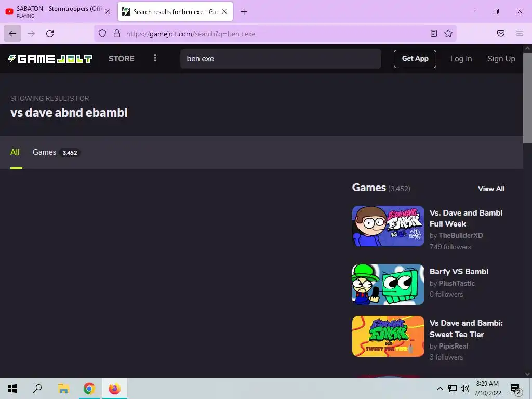Screen dimensions: 532x399
Task: Open the volume speaker tray icon
Action: coord(465,389)
